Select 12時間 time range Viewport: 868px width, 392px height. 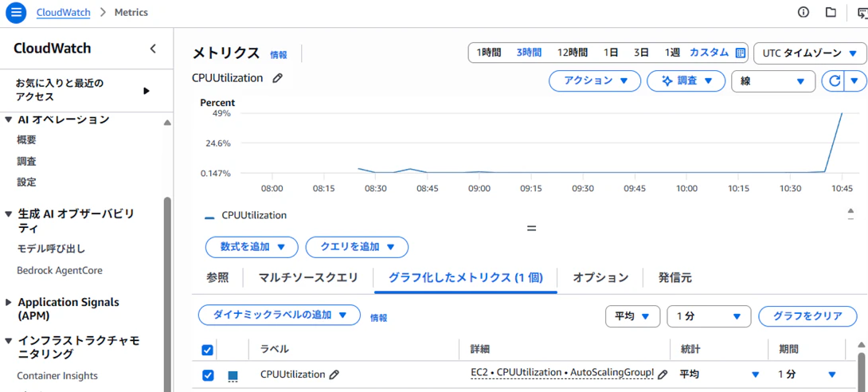[x=573, y=53]
